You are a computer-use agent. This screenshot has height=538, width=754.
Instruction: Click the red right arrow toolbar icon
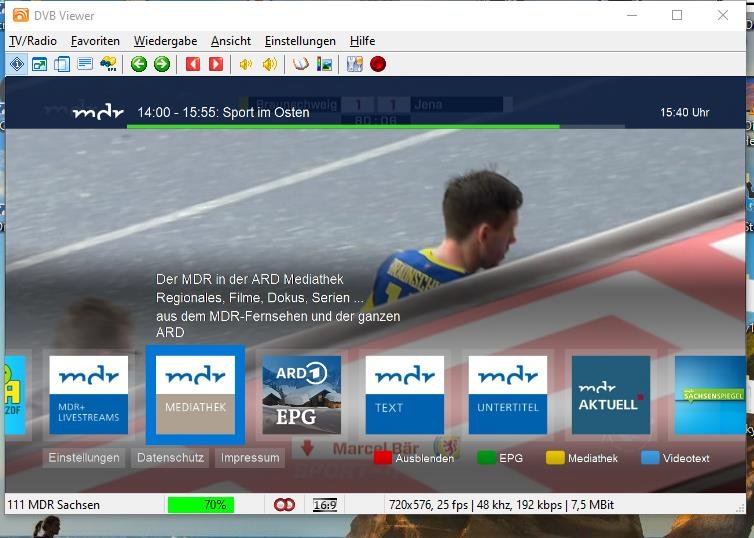click(x=216, y=64)
